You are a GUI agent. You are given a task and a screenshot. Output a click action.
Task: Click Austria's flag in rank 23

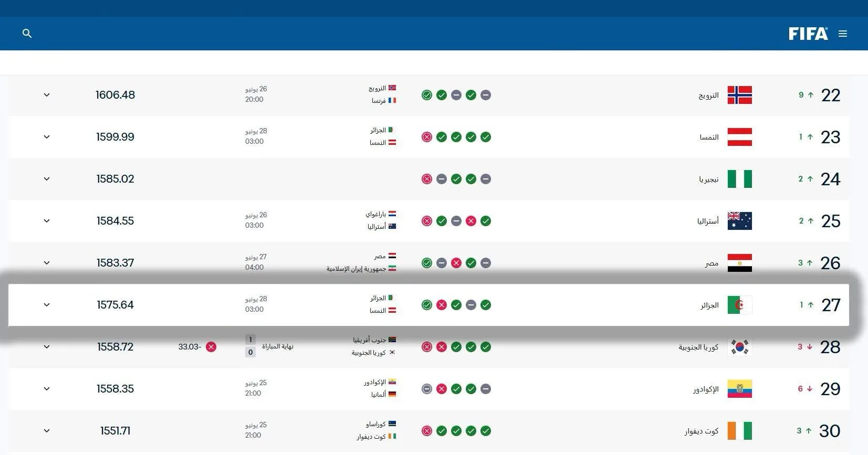tap(739, 137)
